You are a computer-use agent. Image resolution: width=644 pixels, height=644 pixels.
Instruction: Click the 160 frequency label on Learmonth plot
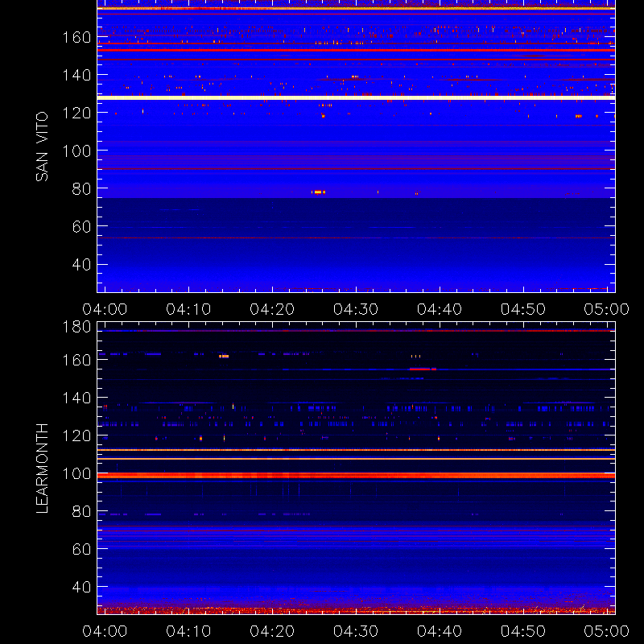click(76, 360)
